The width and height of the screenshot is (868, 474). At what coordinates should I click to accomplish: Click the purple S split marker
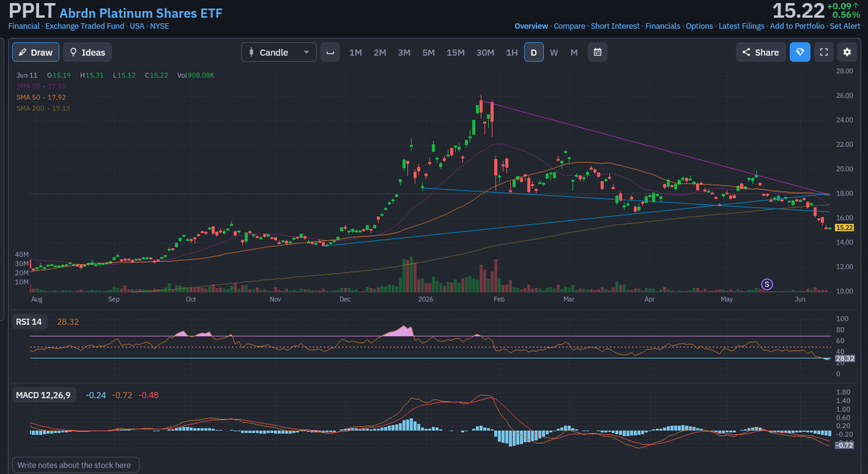(x=767, y=284)
